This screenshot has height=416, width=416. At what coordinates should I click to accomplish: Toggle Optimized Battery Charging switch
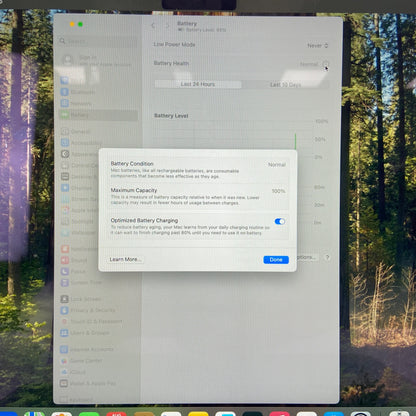[x=280, y=221]
